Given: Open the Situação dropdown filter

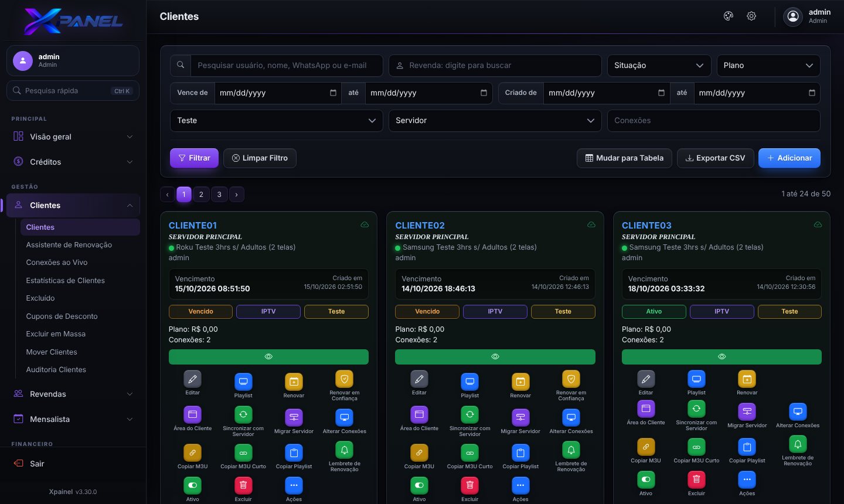Looking at the screenshot, I should [659, 66].
